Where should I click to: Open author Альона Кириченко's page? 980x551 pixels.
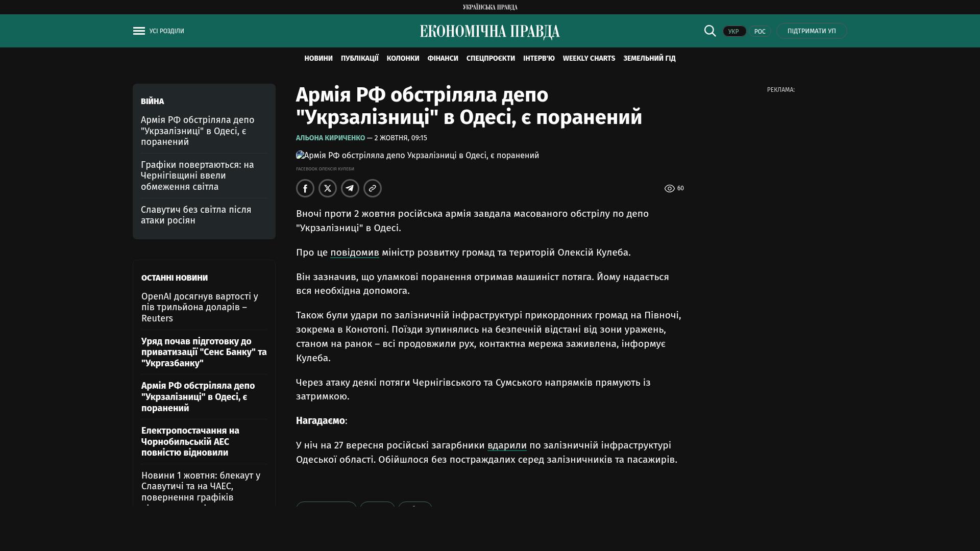pos(330,138)
